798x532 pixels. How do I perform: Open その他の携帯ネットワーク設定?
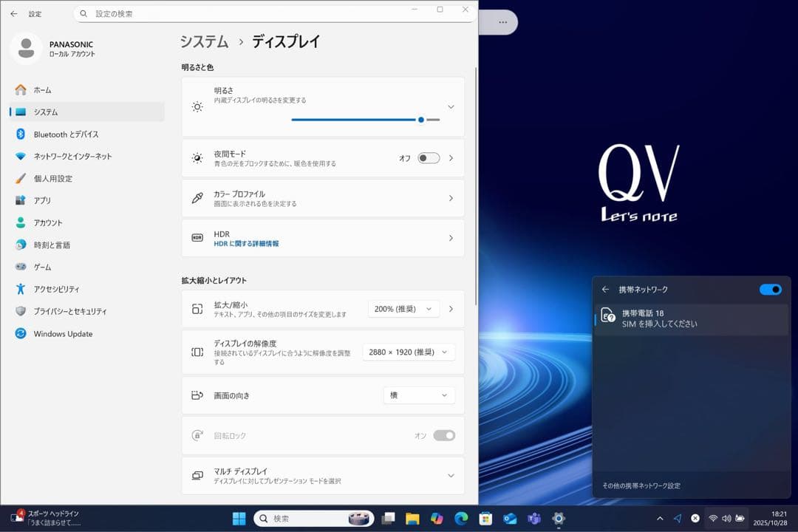644,485
